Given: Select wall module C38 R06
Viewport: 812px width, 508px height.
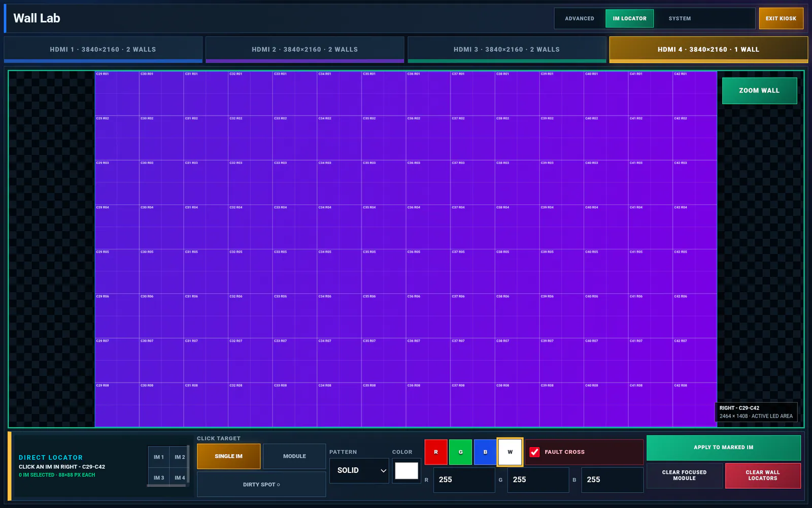Looking at the screenshot, I should [517, 316].
